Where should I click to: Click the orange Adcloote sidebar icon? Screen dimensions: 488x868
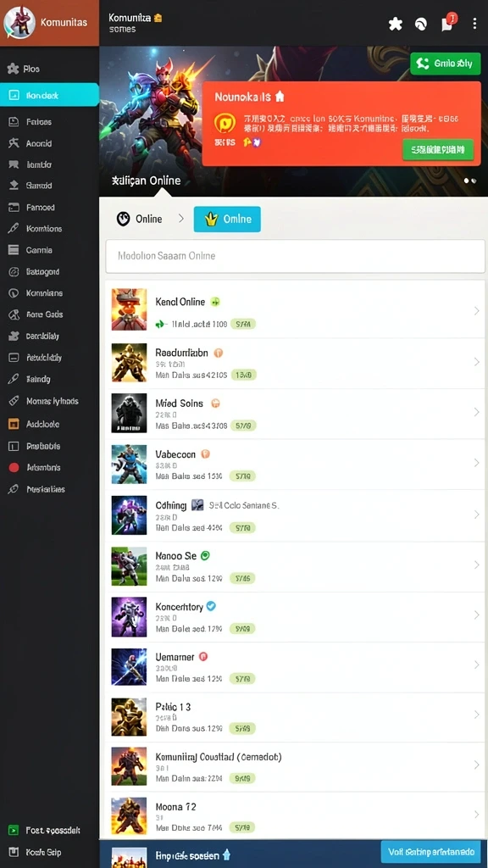tap(14, 424)
